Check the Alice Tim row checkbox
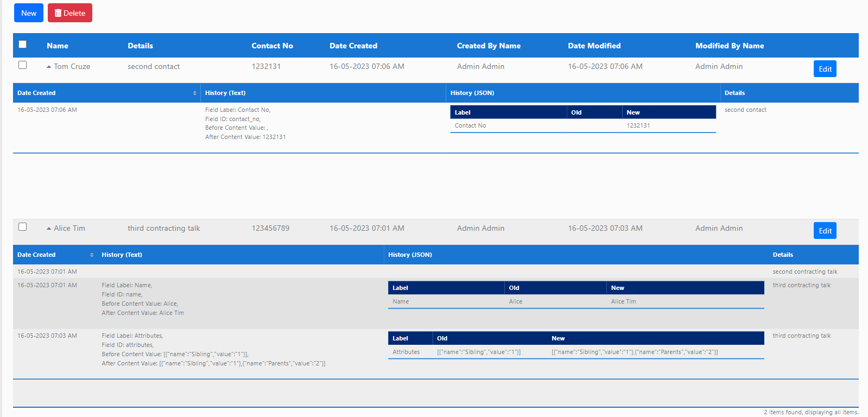 coord(23,227)
